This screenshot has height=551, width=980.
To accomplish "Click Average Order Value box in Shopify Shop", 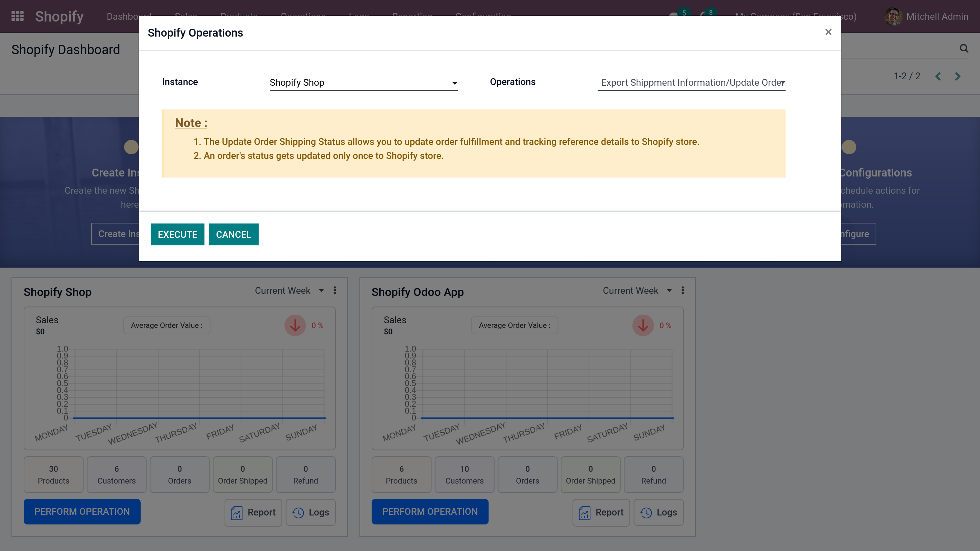I will [167, 325].
